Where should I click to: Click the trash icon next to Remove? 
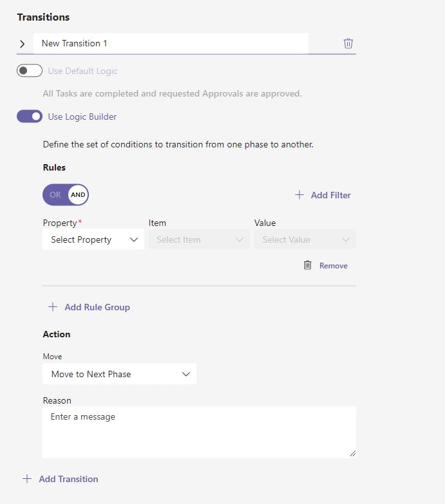308,265
